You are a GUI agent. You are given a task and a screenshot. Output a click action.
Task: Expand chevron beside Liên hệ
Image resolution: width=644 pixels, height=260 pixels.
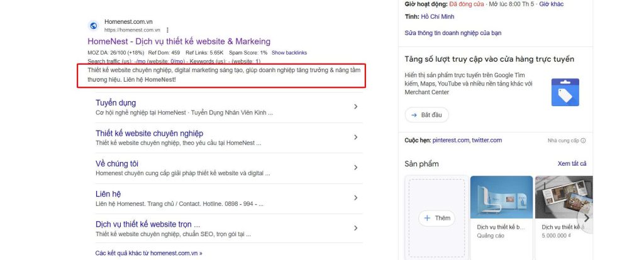tap(356, 198)
